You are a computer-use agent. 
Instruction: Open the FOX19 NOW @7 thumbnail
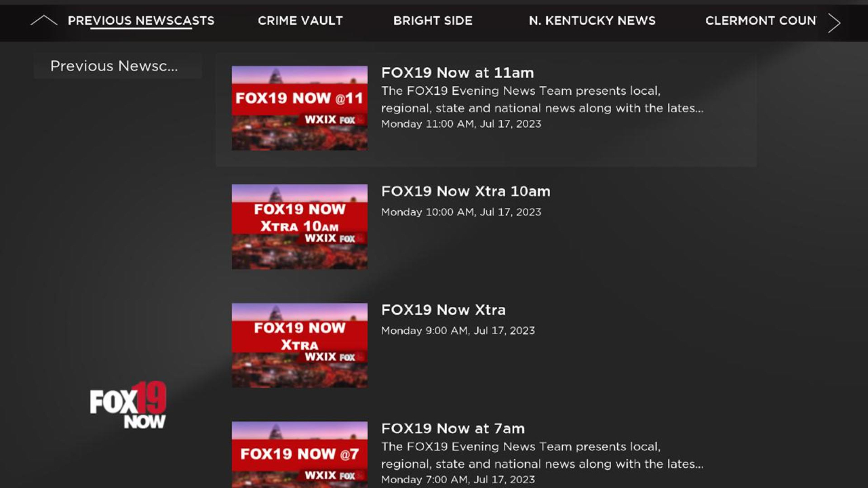pyautogui.click(x=300, y=455)
